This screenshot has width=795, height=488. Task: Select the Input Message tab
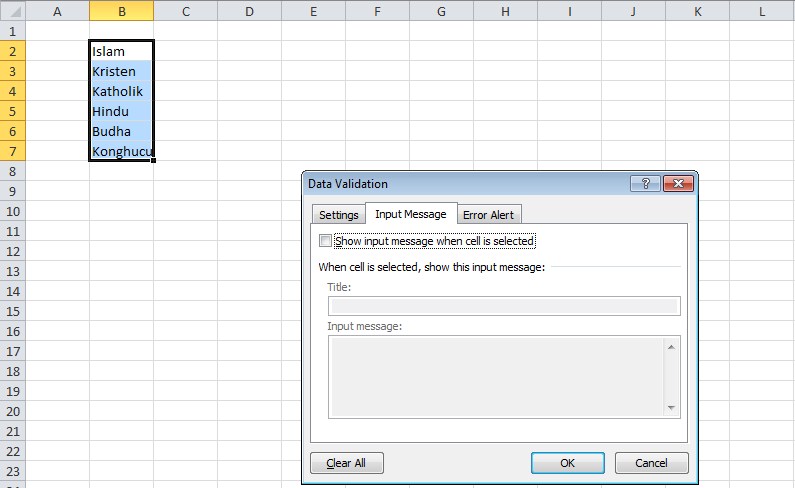(411, 214)
